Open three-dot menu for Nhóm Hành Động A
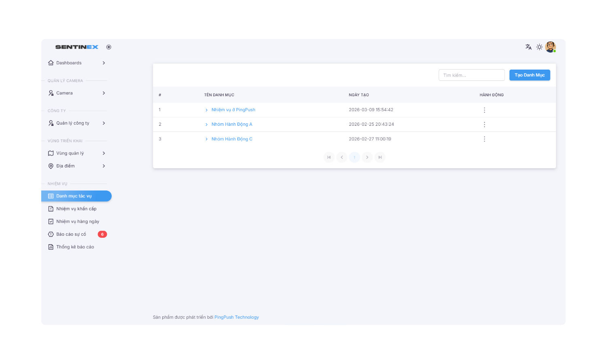The width and height of the screenshot is (607, 364). point(484,125)
